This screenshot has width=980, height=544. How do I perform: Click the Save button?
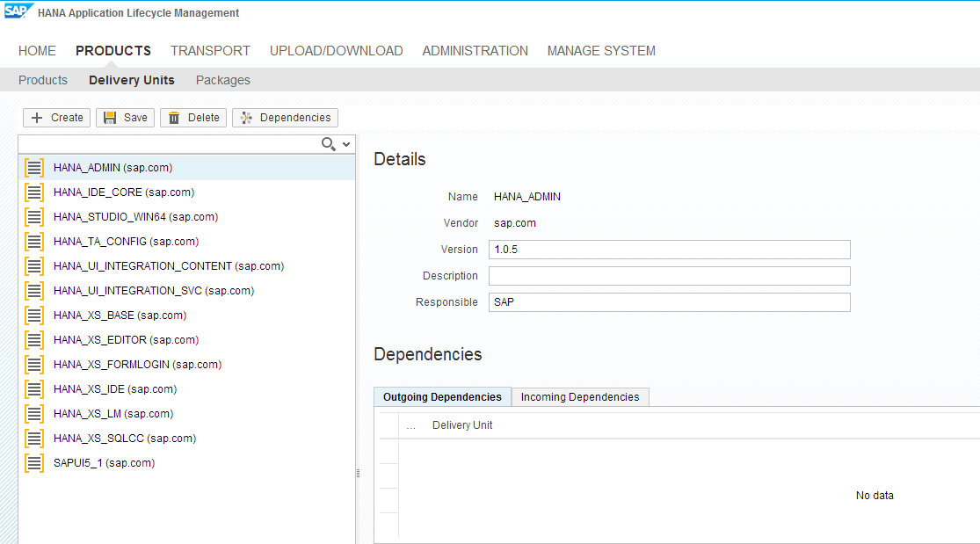125,118
